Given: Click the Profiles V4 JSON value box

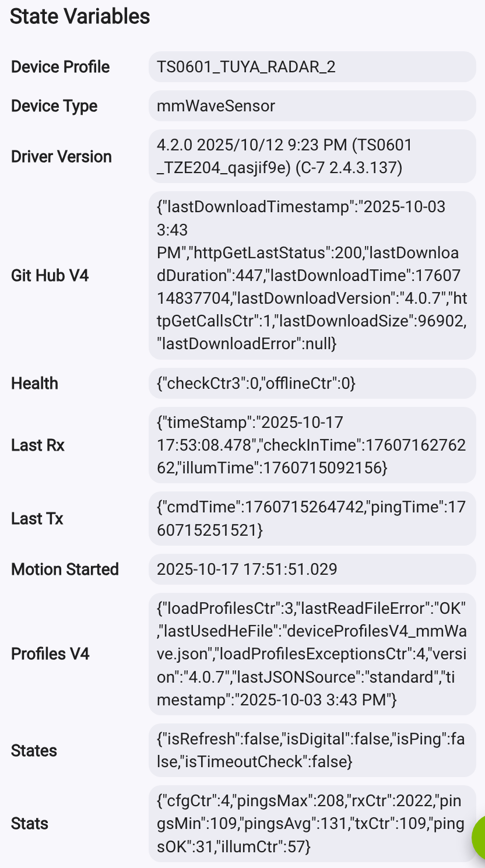Looking at the screenshot, I should click(x=312, y=653).
